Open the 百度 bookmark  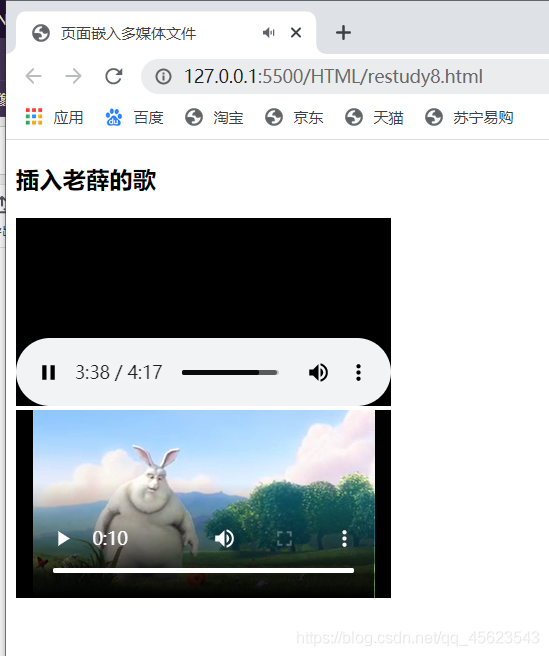click(x=134, y=117)
